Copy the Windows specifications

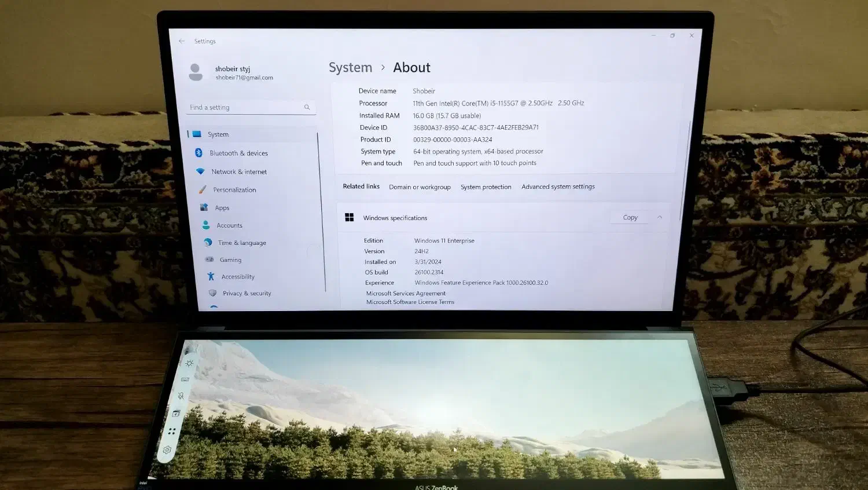coord(630,217)
